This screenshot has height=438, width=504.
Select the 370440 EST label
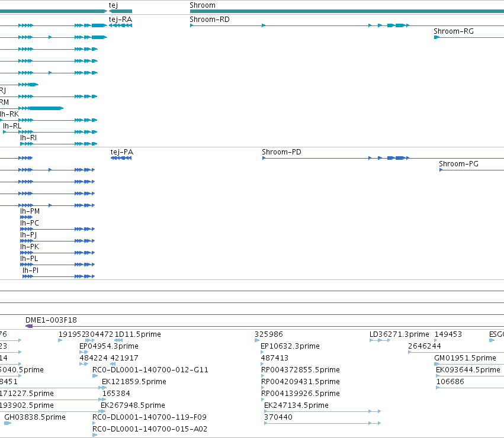[x=278, y=417]
